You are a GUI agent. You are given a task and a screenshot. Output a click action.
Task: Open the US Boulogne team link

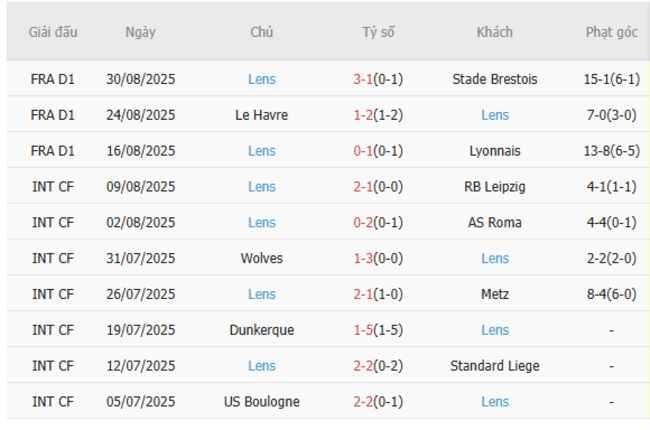[262, 402]
